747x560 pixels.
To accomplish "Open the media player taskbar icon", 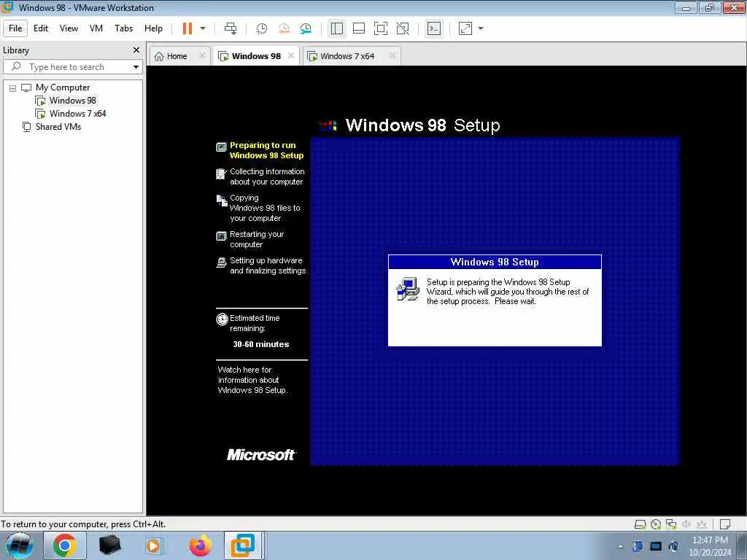I will coord(154,545).
